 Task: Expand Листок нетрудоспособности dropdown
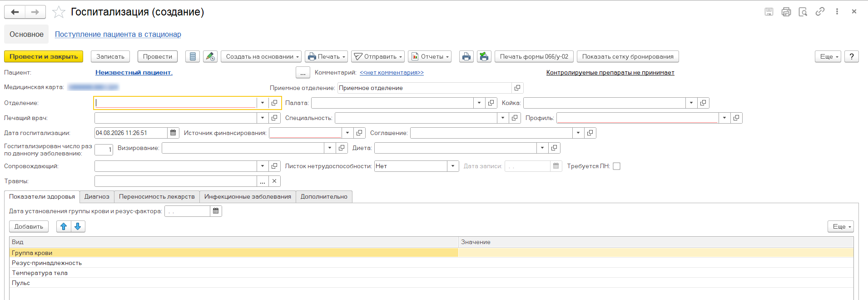pos(453,166)
